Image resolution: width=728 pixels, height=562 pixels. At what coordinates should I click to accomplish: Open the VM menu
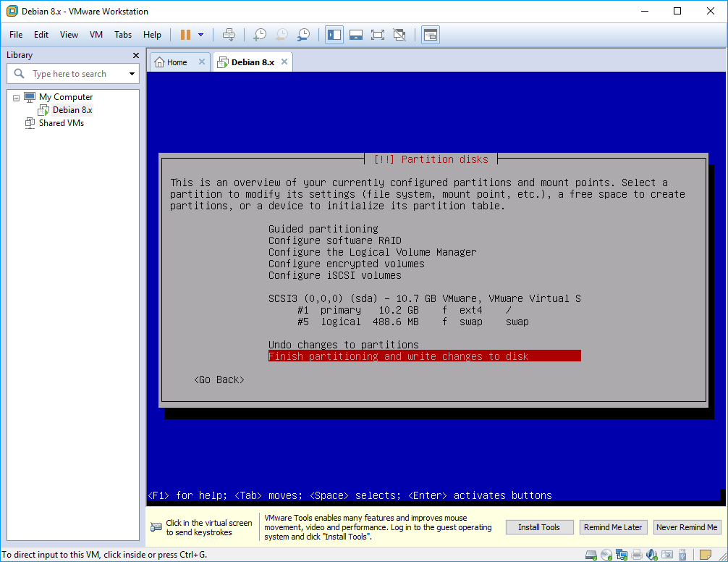[x=96, y=35]
